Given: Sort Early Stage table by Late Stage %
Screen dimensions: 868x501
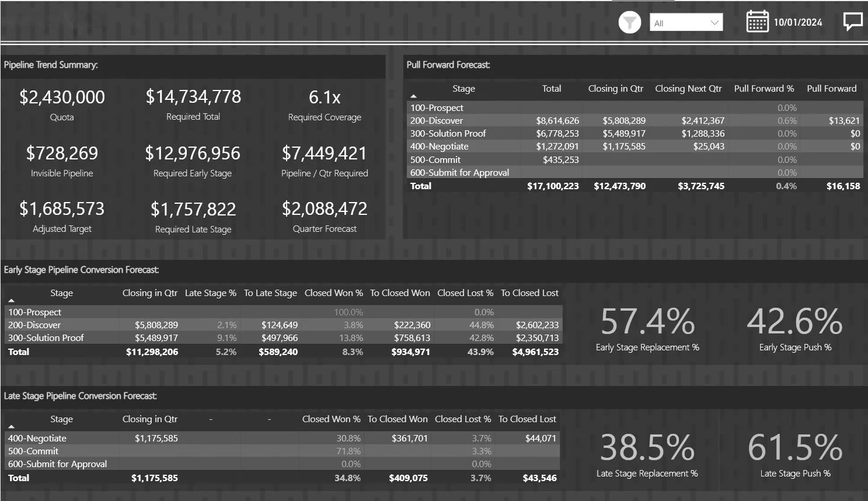Looking at the screenshot, I should (x=210, y=293).
